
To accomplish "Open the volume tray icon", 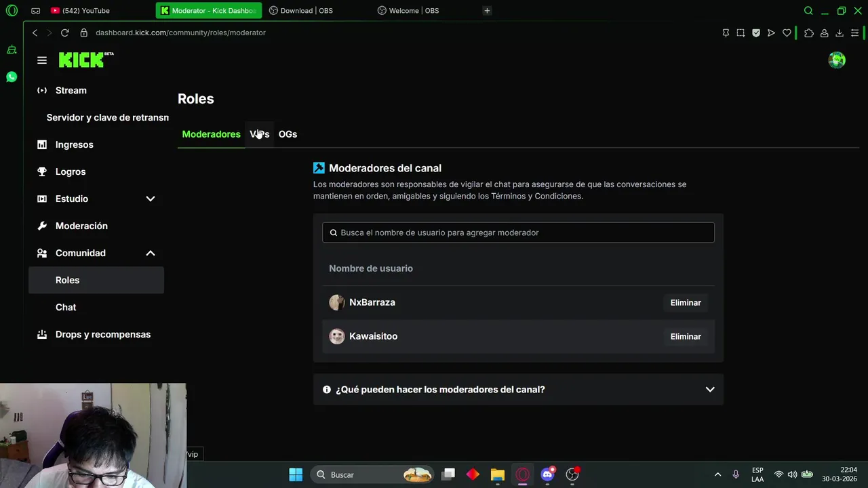I will point(792,474).
